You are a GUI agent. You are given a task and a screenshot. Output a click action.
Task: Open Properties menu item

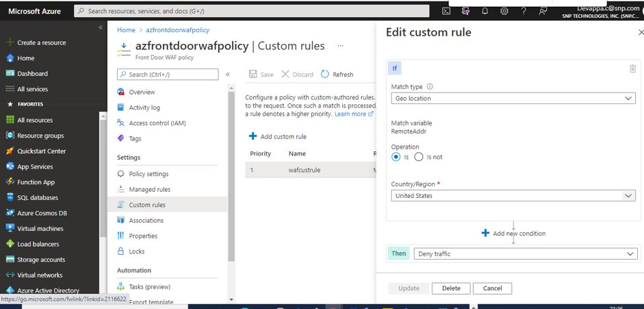[143, 236]
